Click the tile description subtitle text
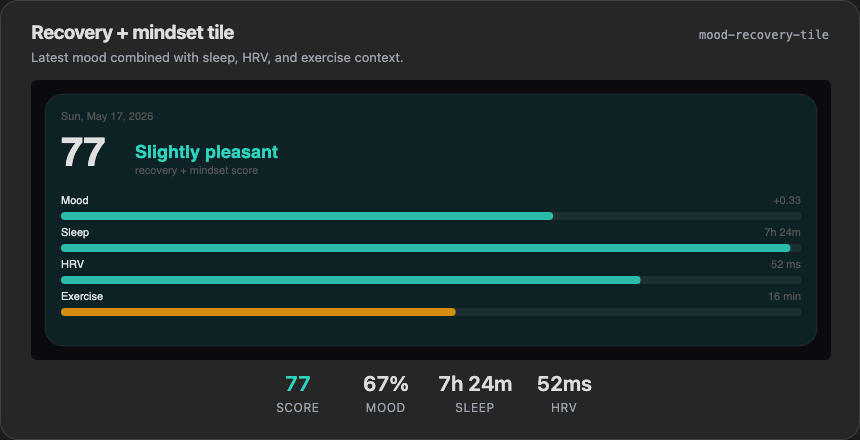 [217, 58]
